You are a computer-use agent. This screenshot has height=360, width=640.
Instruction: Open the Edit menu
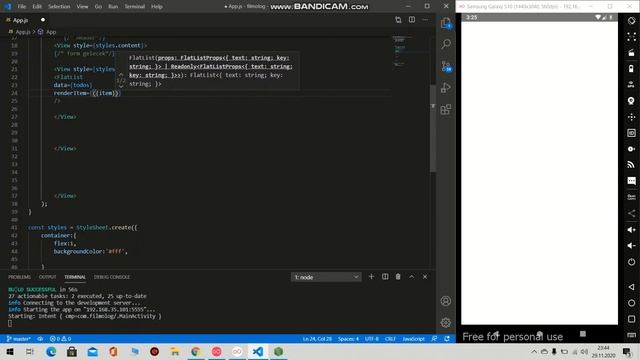click(x=37, y=7)
